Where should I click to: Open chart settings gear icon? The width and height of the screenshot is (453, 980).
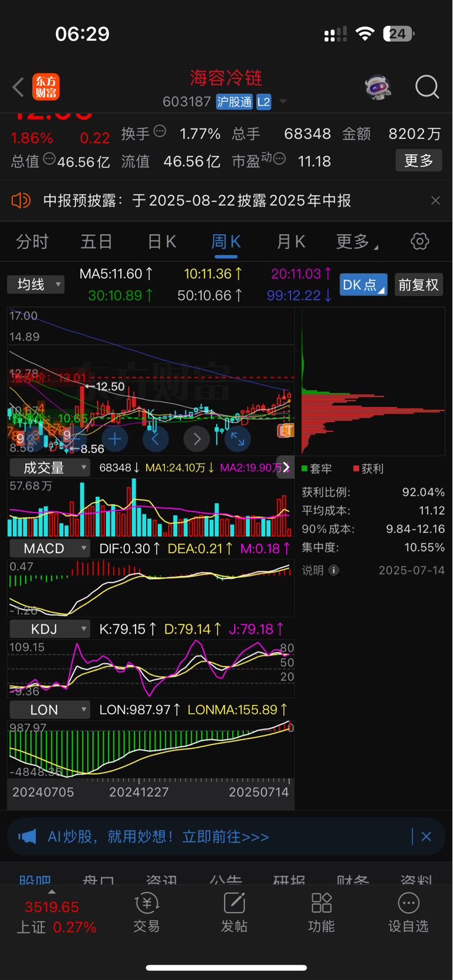click(420, 241)
